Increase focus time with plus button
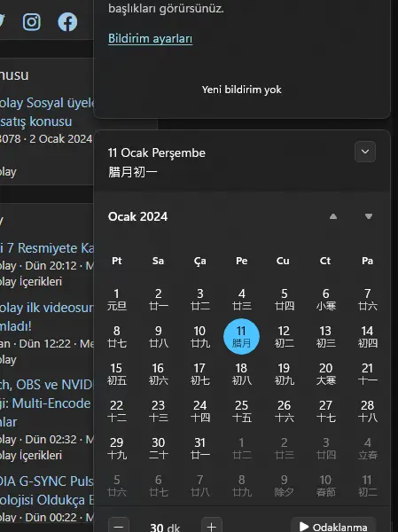Viewport: 398px width, 532px height. (x=211, y=526)
